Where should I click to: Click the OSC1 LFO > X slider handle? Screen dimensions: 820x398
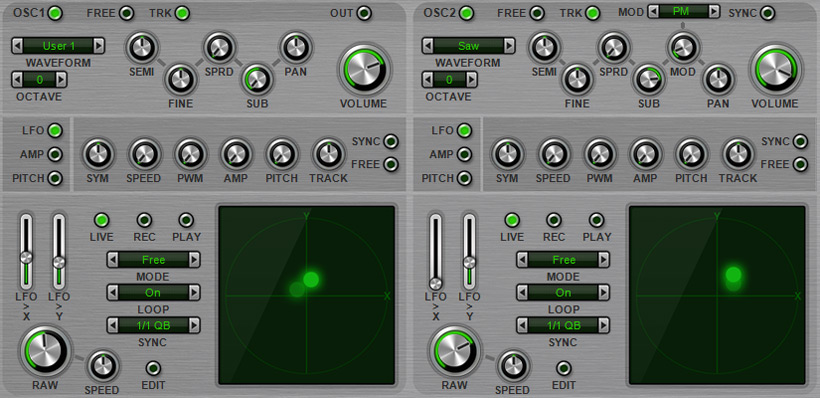click(x=26, y=257)
